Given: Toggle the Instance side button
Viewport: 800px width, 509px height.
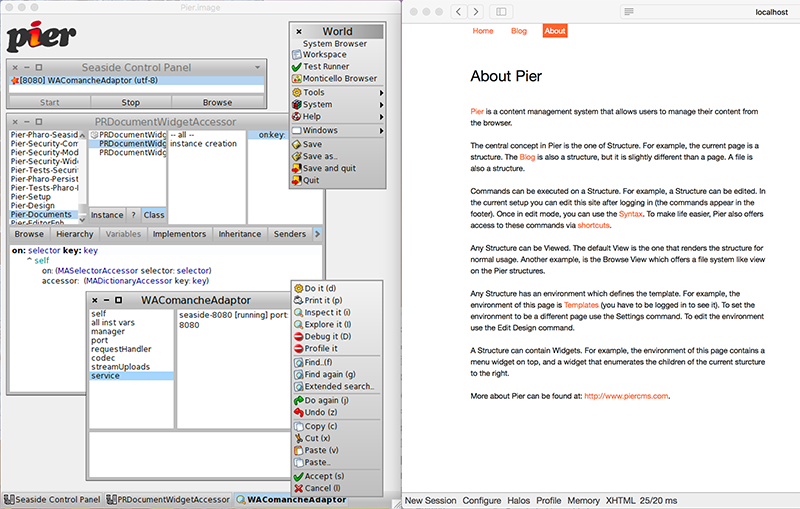Looking at the screenshot, I should click(x=107, y=215).
